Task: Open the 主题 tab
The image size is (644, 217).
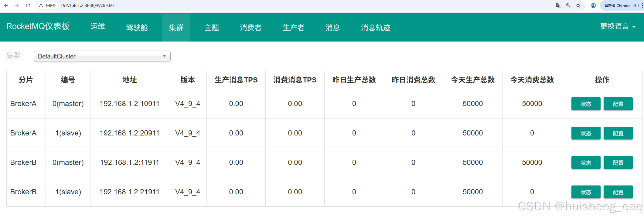Action: point(212,28)
